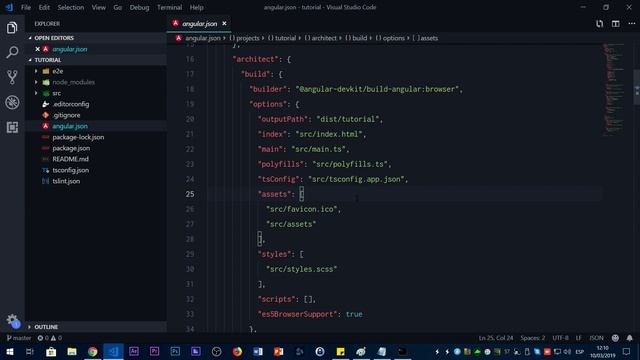The image size is (640, 360).
Task: Click the Open Changes icon in editor toolbar
Action: (599, 24)
